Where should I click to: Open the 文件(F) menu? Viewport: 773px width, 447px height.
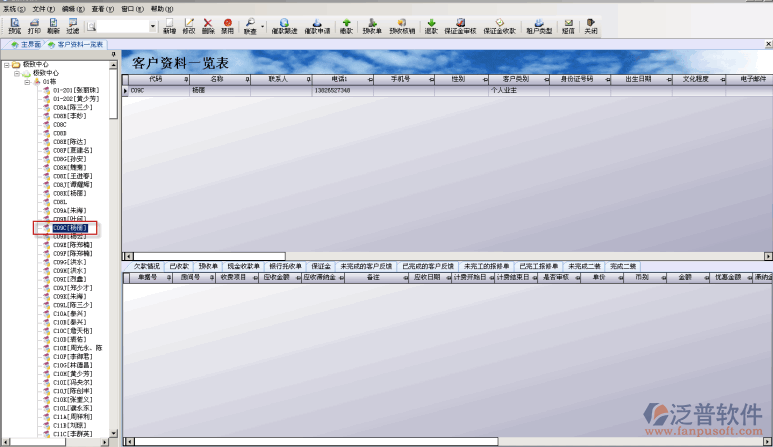[x=43, y=9]
